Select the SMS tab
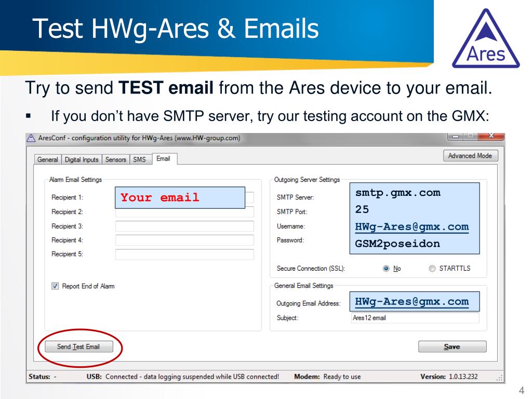 point(139,159)
